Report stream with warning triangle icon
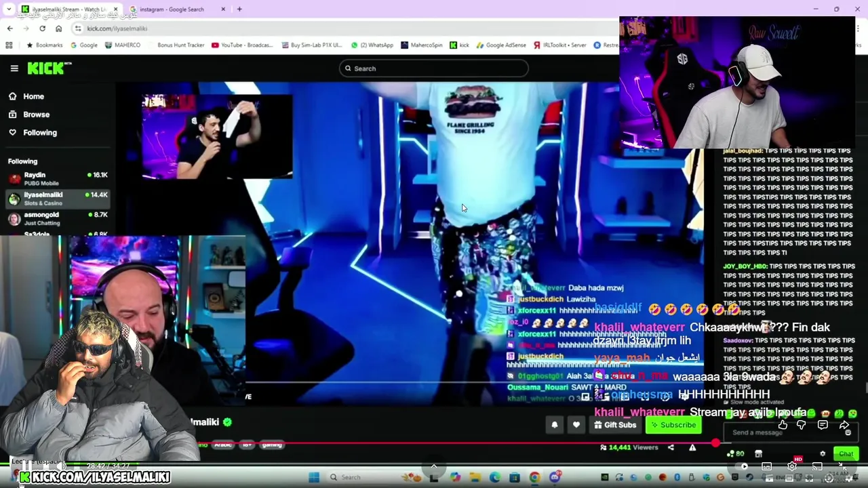 tap(692, 447)
